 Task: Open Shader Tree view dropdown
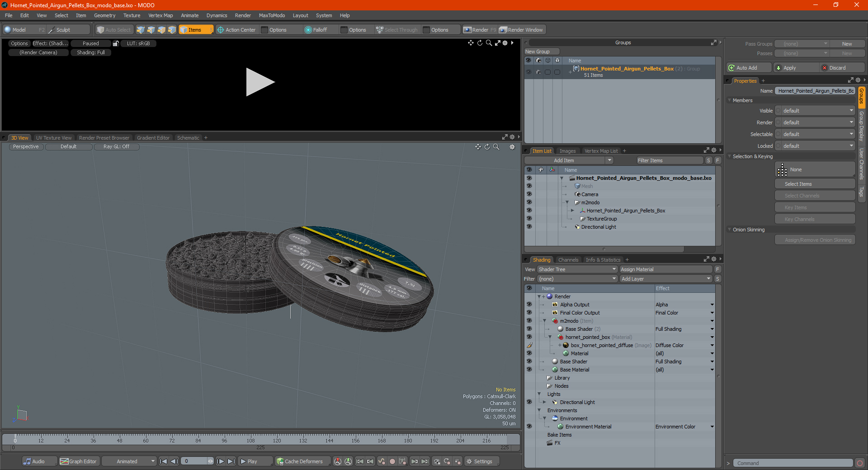point(577,269)
